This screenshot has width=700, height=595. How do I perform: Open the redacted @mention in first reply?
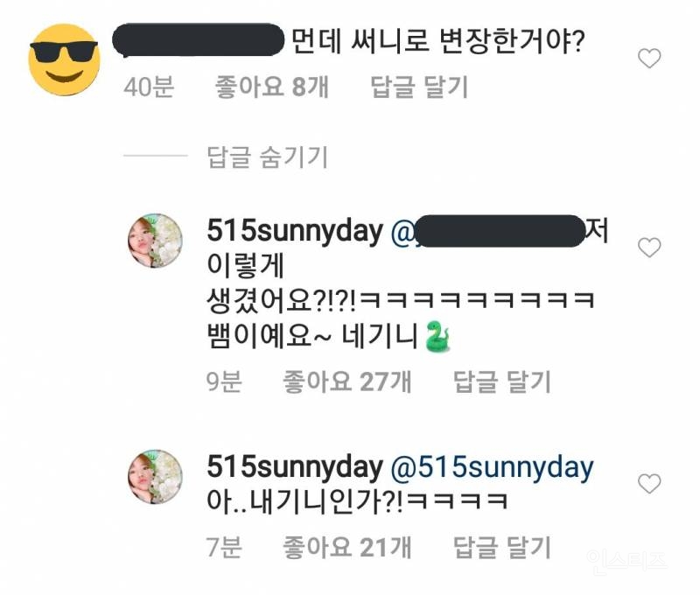point(488,231)
